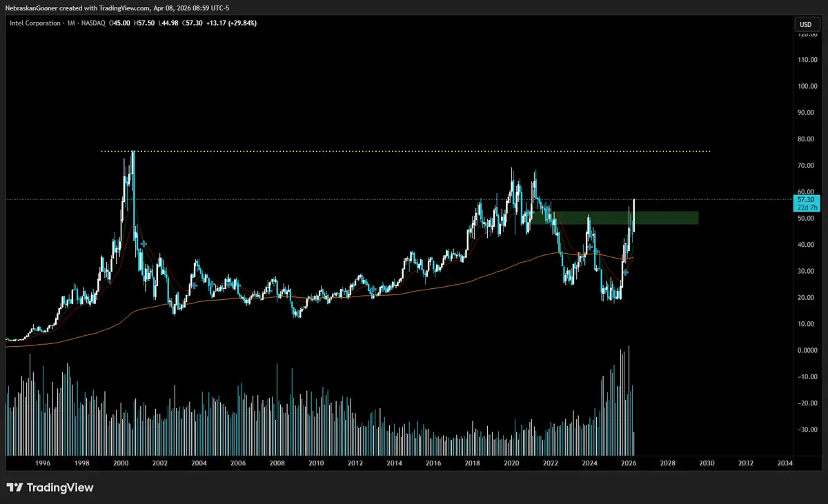This screenshot has height=504, width=828.
Task: Click the −10.00 axis label
Action: [807, 376]
